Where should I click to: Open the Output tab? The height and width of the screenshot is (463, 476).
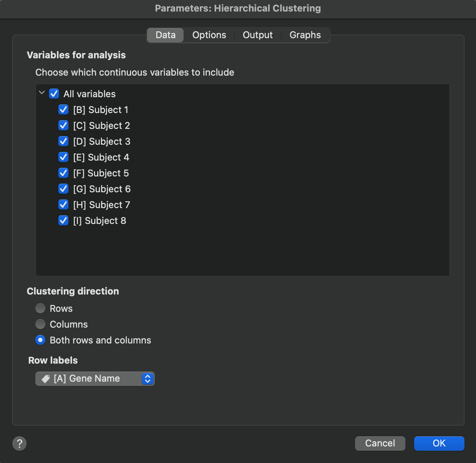257,35
